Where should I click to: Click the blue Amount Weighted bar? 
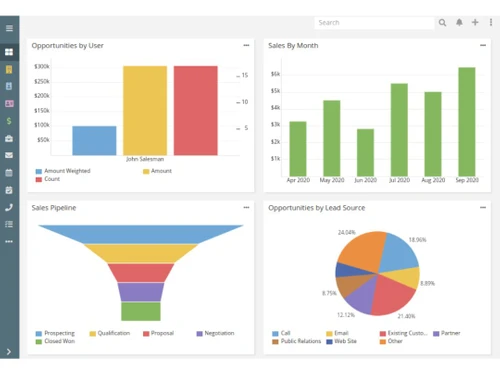[94, 140]
